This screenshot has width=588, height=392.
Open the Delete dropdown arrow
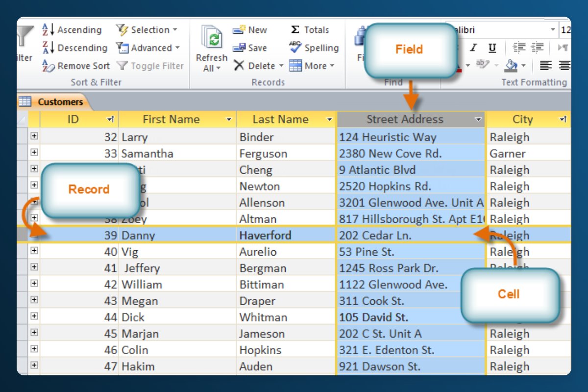[281, 66]
